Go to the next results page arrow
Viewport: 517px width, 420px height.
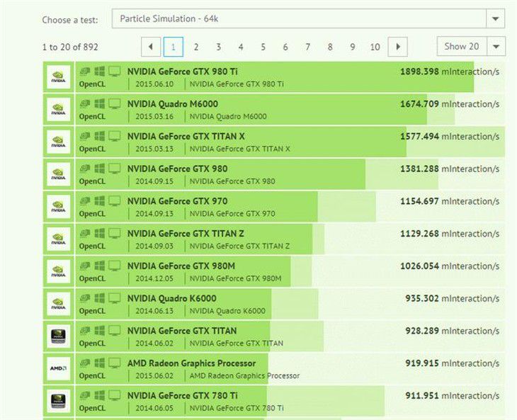tap(397, 47)
